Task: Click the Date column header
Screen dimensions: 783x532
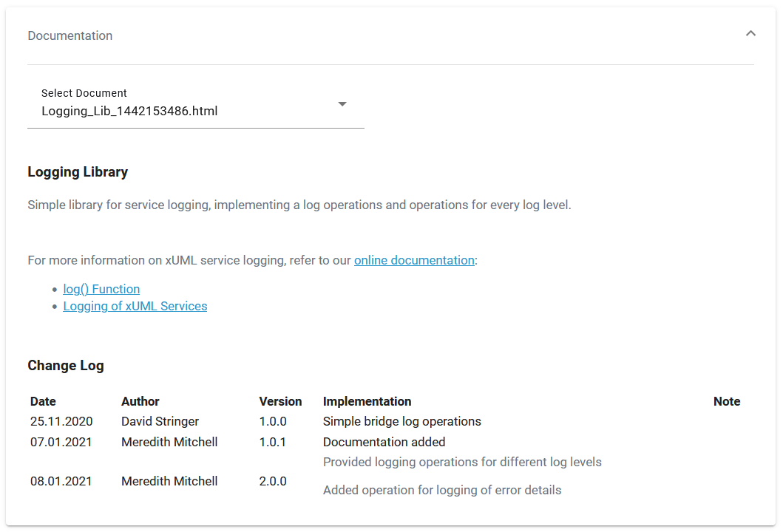Action: [42, 401]
